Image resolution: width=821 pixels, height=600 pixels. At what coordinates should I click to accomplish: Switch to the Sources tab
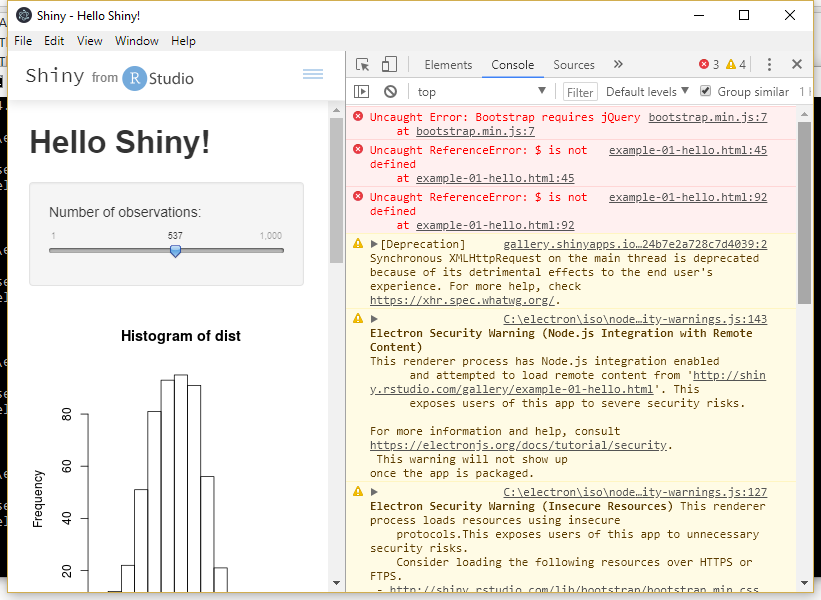[x=573, y=64]
